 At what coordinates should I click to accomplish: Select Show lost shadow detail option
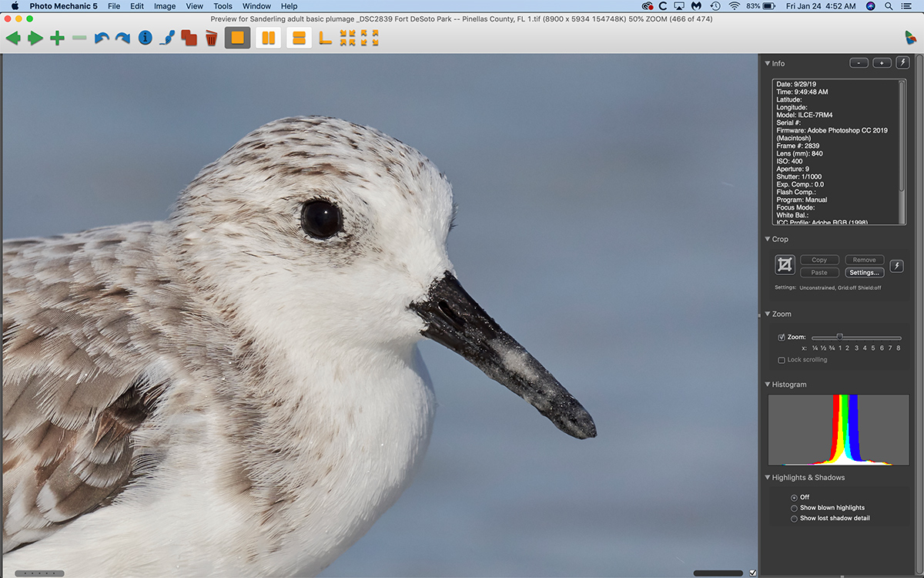click(x=794, y=519)
